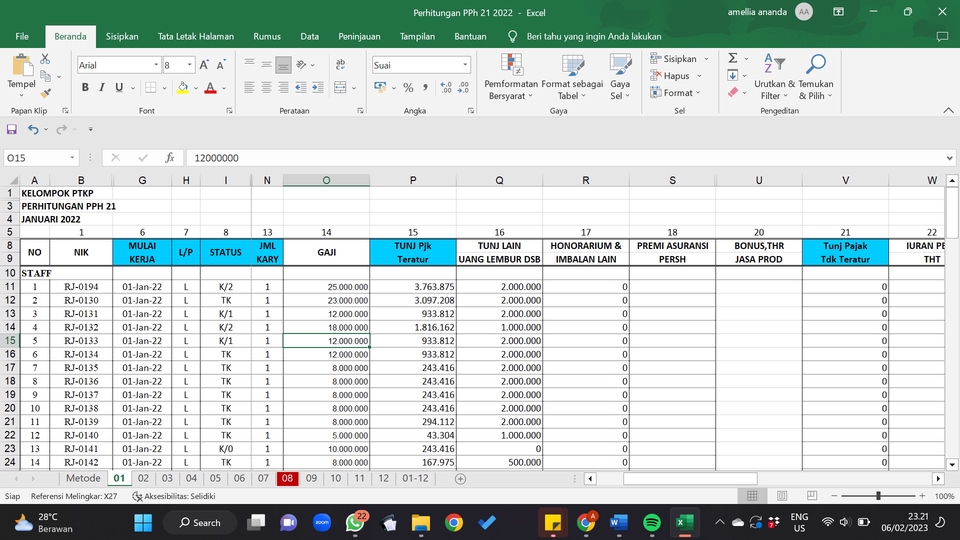Toggle bottom align (highlighted)
Screen dimensions: 960x540
click(283, 65)
